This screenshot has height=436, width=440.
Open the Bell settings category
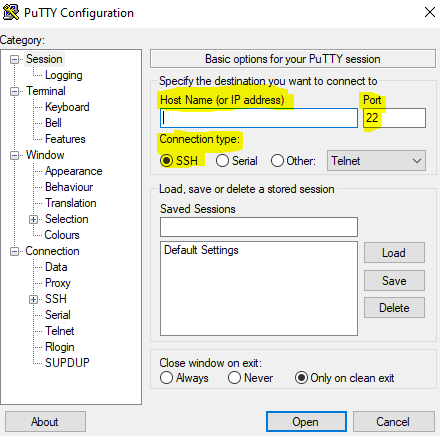(53, 123)
